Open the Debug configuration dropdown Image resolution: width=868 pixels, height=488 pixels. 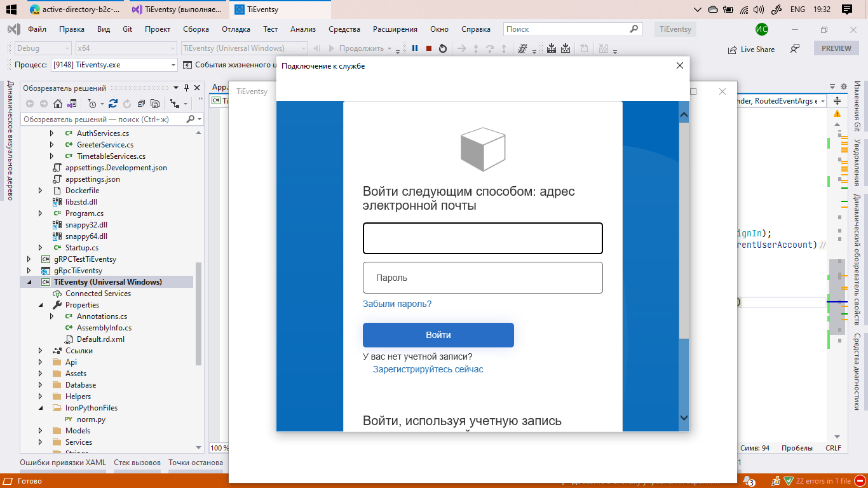click(43, 48)
